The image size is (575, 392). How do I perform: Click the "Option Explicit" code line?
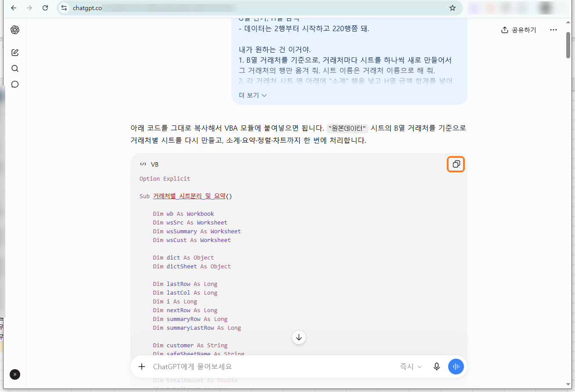[165, 179]
